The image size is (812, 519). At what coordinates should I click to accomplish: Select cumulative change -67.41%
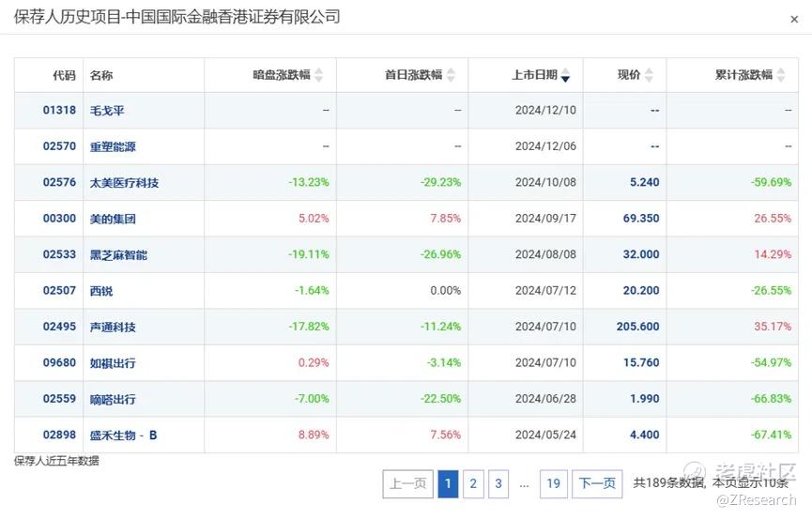click(771, 435)
